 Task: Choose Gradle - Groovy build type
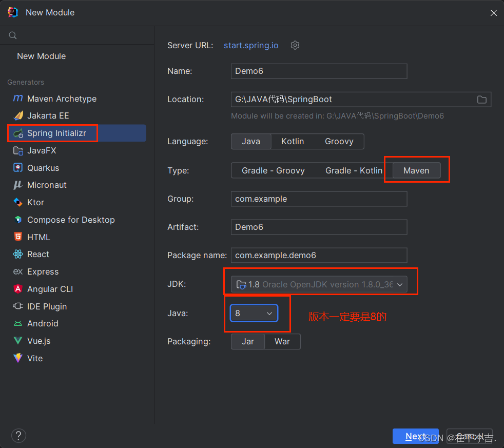(x=273, y=170)
